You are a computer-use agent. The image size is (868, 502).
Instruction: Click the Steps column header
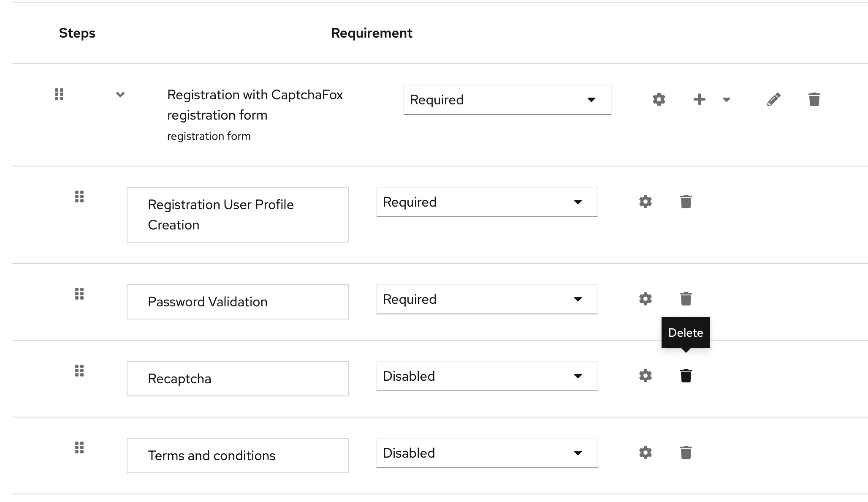coord(77,33)
